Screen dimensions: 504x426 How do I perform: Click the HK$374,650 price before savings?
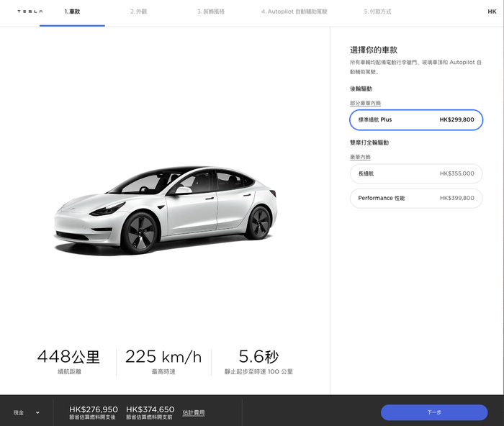(x=150, y=409)
